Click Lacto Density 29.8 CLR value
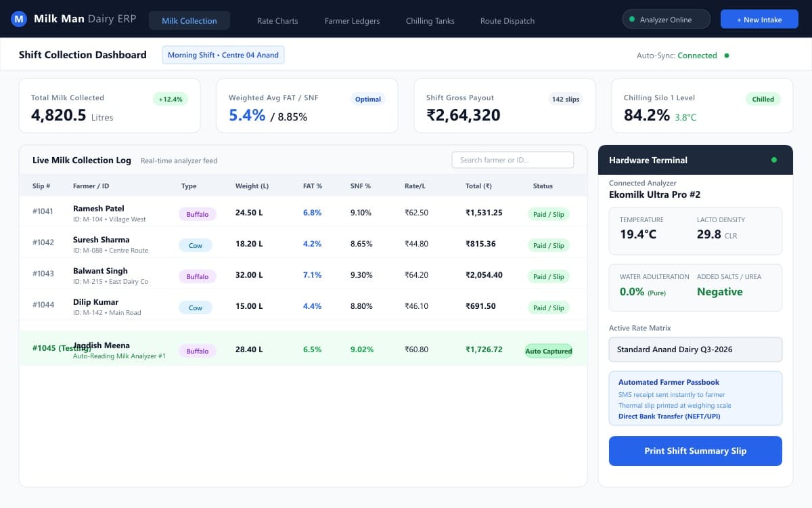This screenshot has width=812, height=508. pos(717,234)
